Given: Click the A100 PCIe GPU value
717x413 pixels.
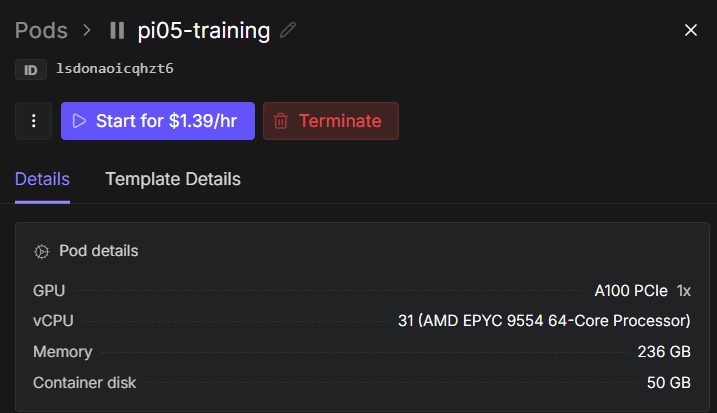Looking at the screenshot, I should 631,290.
